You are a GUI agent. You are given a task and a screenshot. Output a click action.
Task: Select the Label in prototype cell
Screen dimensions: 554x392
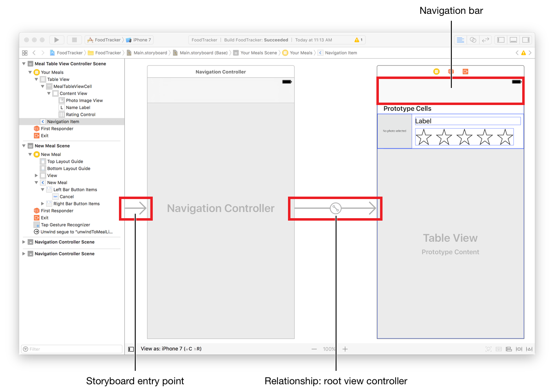coord(468,121)
